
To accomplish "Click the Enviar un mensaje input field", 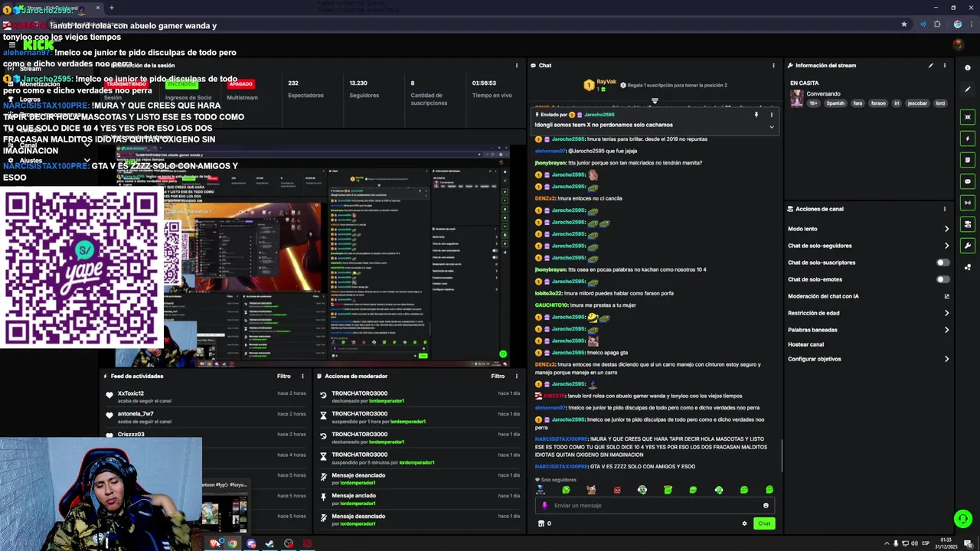I will click(x=655, y=505).
